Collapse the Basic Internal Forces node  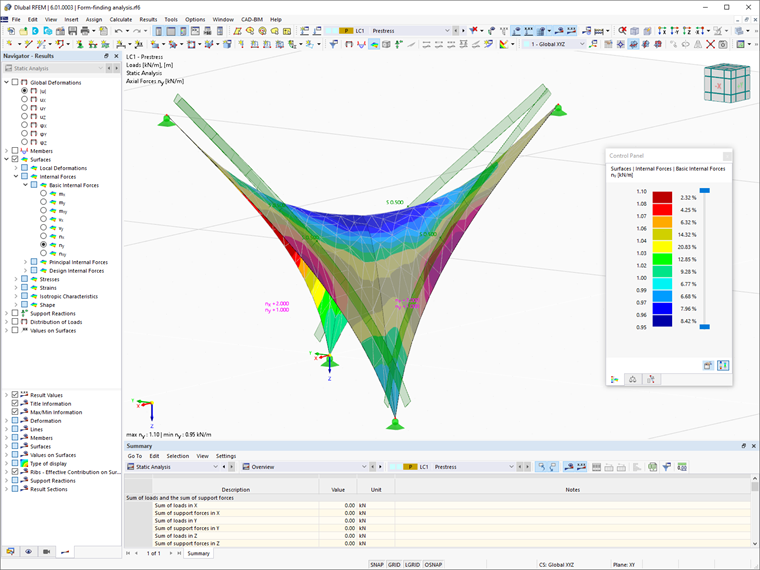tap(26, 185)
